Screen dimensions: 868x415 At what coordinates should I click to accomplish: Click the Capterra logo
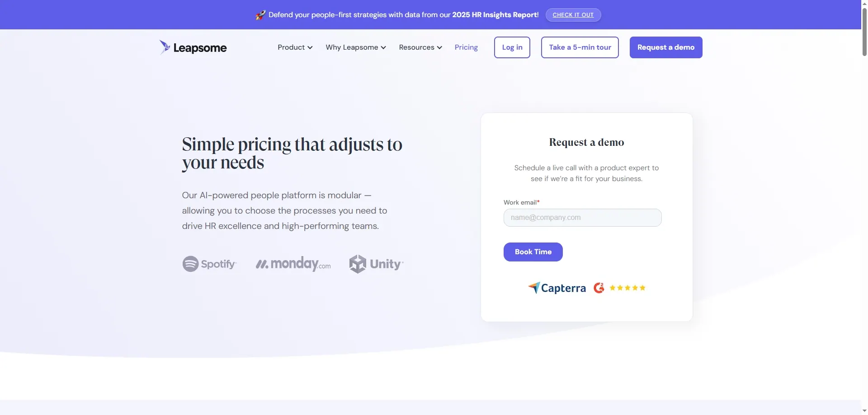557,288
